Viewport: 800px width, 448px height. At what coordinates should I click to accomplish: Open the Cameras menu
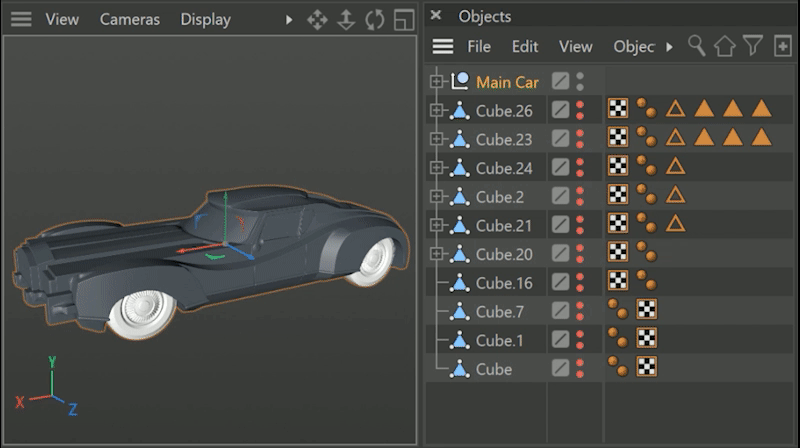129,19
